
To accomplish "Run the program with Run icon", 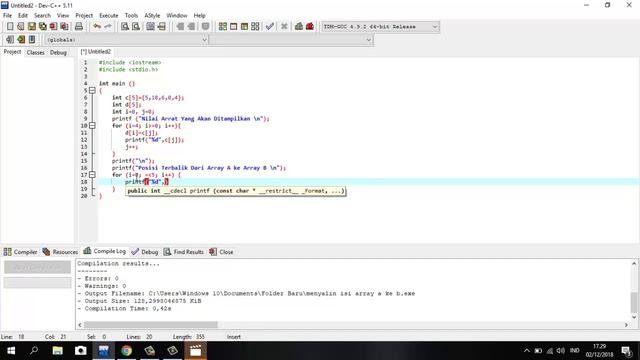I will pos(233,27).
